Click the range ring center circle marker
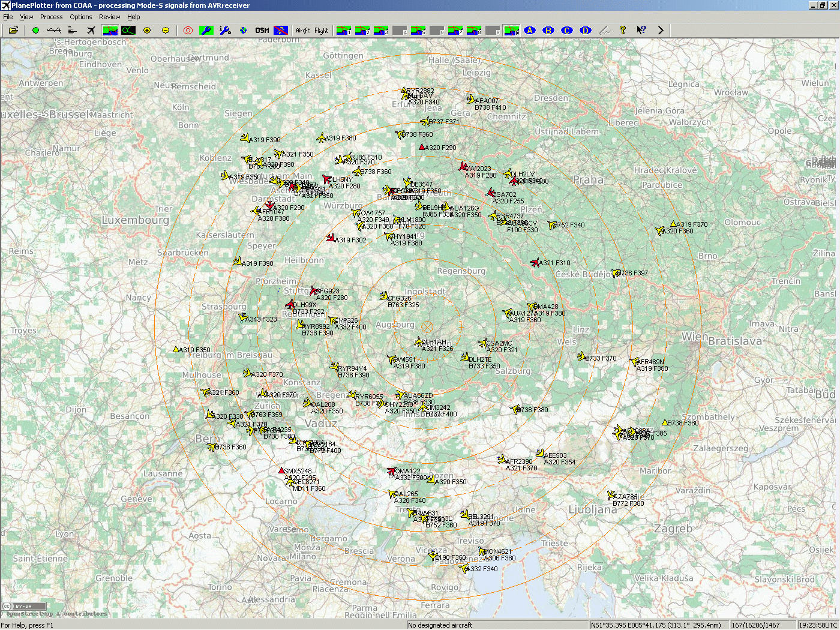Screen dimensions: 840x630 pyautogui.click(x=427, y=327)
